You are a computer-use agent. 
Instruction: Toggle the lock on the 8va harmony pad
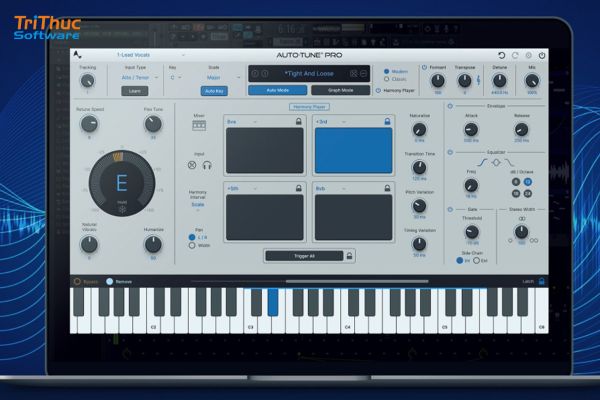pyautogui.click(x=298, y=121)
